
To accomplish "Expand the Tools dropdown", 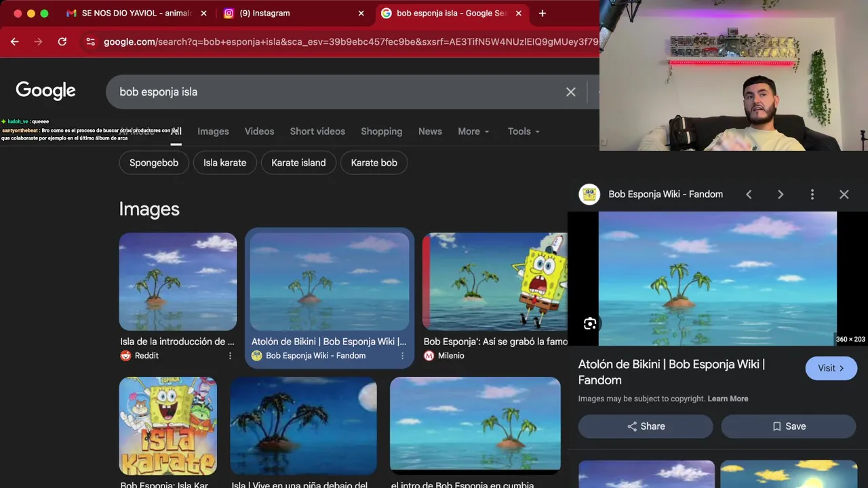I will (x=524, y=131).
